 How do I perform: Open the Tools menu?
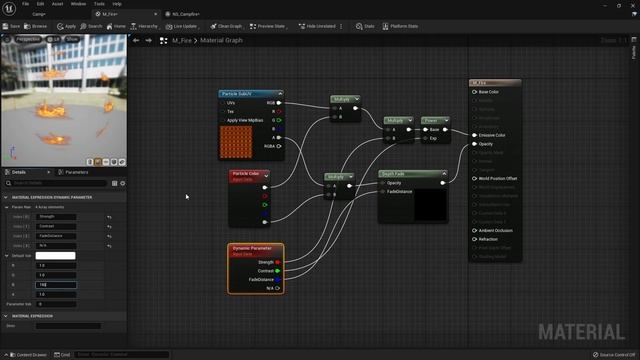coord(99,4)
